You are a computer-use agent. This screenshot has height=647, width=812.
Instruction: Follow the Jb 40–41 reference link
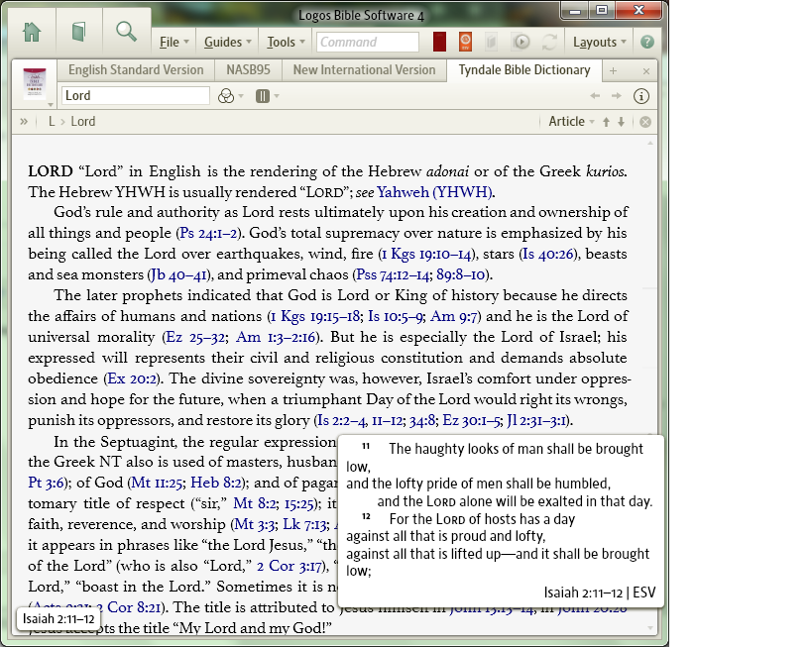(x=178, y=274)
